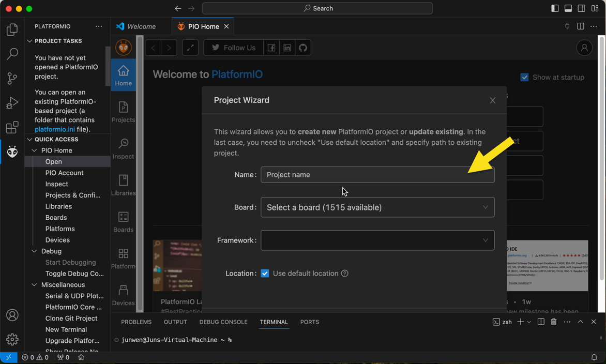Screen dimensions: 606x364
Task: Open Projects in PIO sidebar
Action: click(123, 112)
